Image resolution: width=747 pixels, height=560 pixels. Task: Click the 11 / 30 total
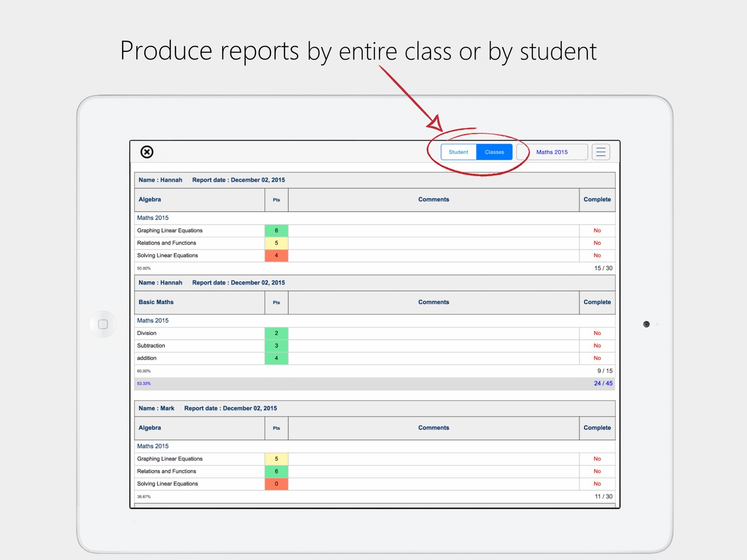(x=603, y=497)
